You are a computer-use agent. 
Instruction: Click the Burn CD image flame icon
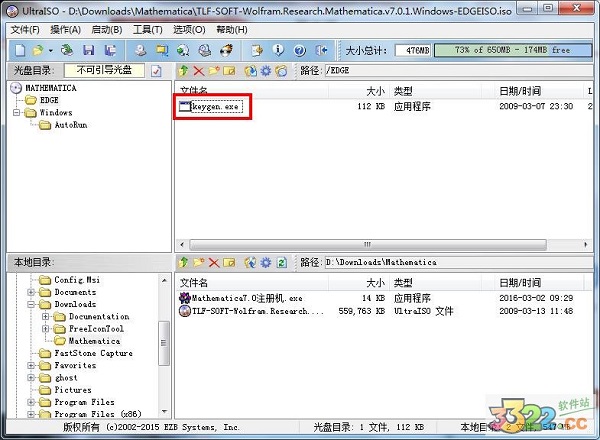pyautogui.click(x=227, y=50)
